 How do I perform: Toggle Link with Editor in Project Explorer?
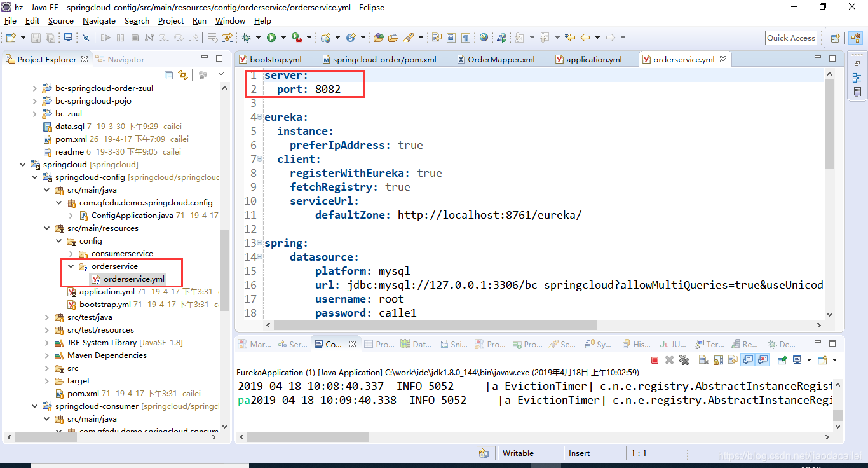point(183,75)
